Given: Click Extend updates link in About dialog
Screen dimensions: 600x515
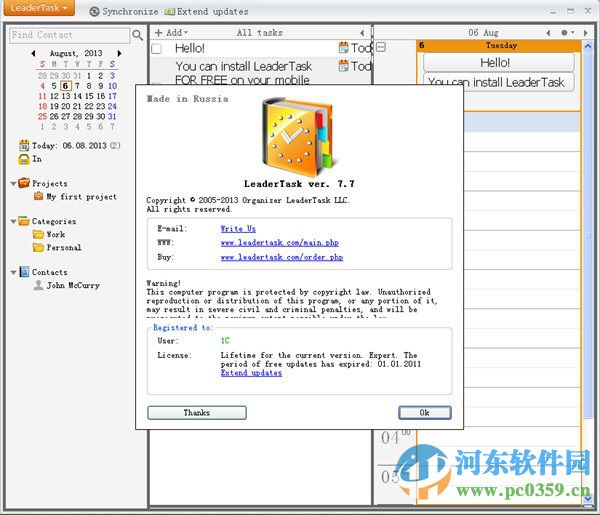Looking at the screenshot, I should coord(251,373).
